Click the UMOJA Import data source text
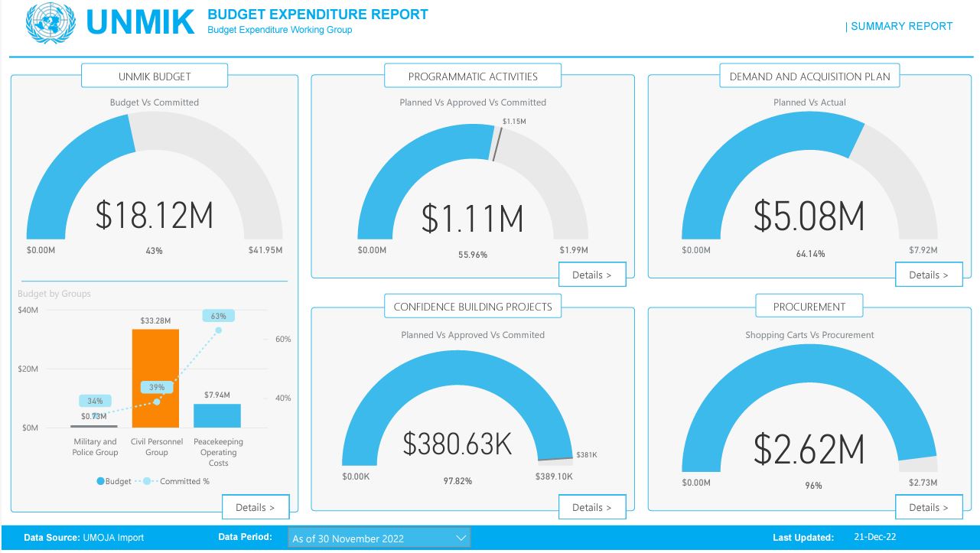Viewport: 980px width, 553px height. (113, 538)
